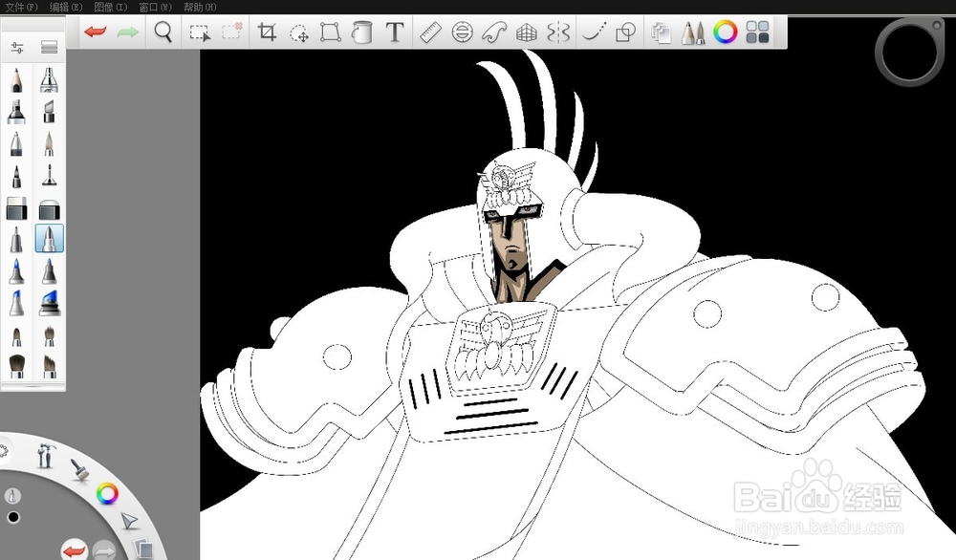Select the distort transform tool
The image size is (956, 560).
(330, 32)
